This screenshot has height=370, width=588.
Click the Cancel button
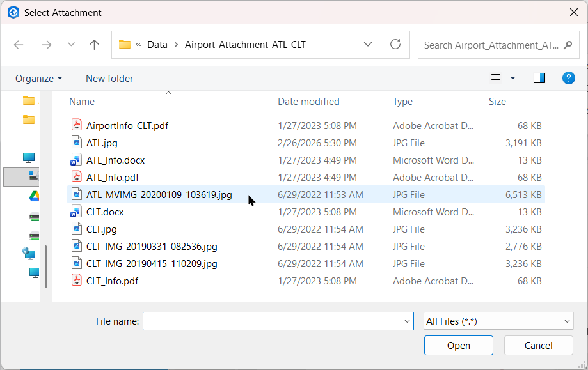click(538, 345)
